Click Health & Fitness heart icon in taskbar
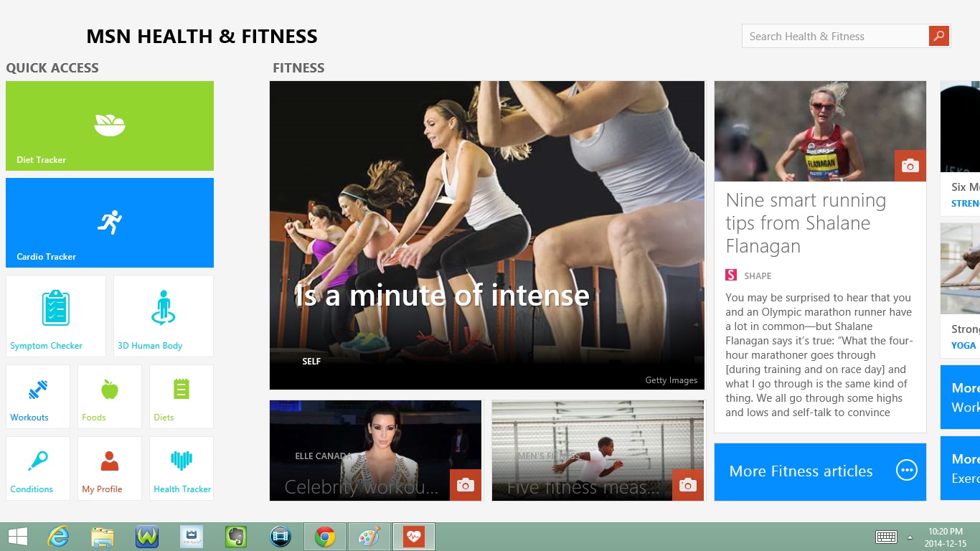 point(414,537)
